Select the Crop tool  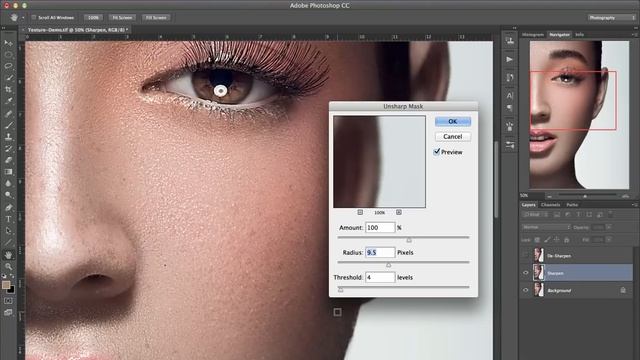click(x=8, y=89)
